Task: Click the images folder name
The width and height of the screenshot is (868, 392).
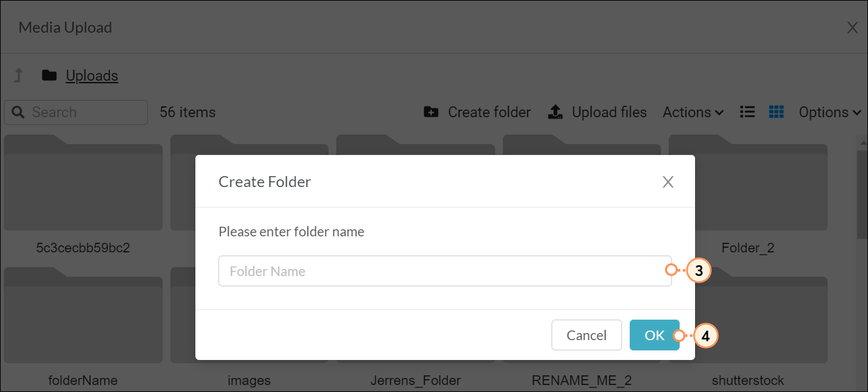Action: [x=249, y=380]
